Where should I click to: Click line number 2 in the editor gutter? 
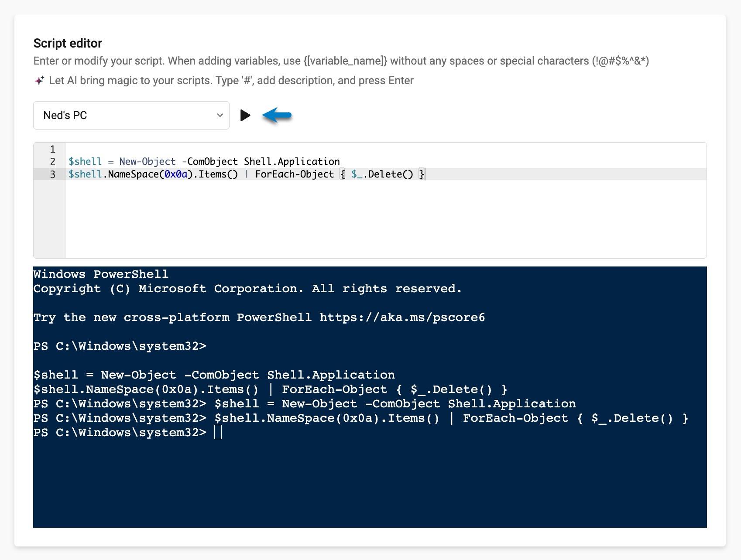coord(53,162)
